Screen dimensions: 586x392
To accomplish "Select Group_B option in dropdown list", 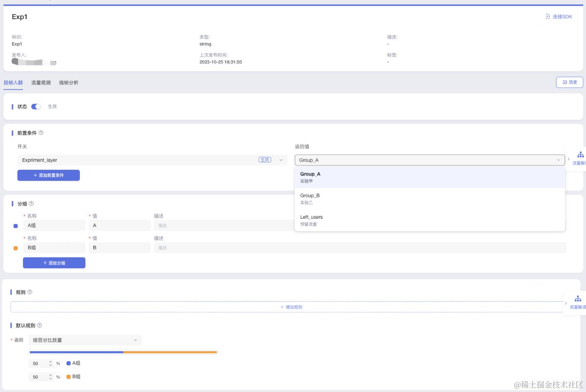I will tap(430, 199).
